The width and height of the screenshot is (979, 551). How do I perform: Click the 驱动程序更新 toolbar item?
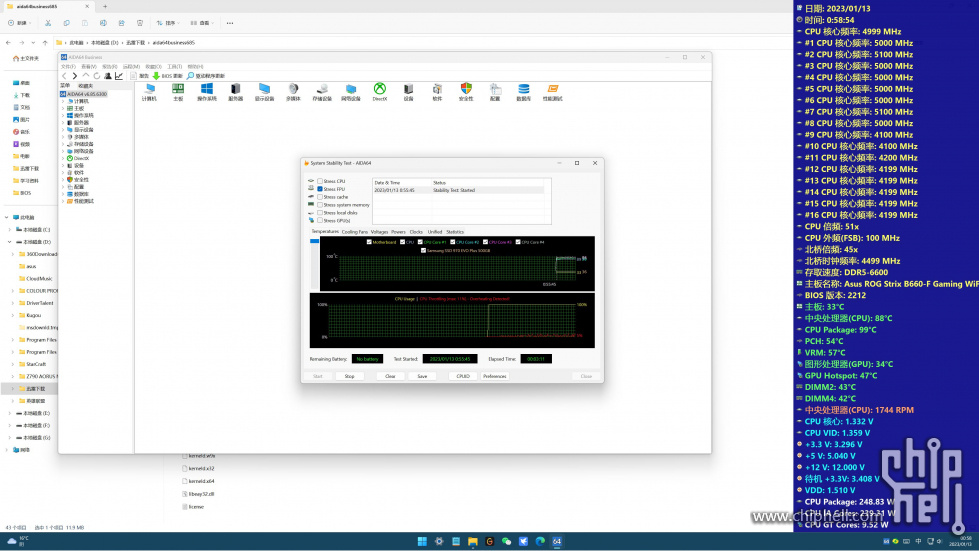pyautogui.click(x=205, y=76)
